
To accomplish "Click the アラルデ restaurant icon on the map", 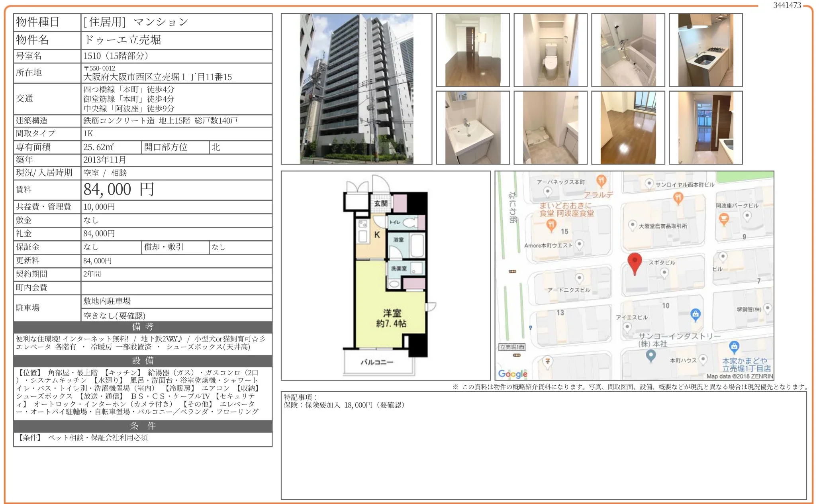I will pos(601,180).
